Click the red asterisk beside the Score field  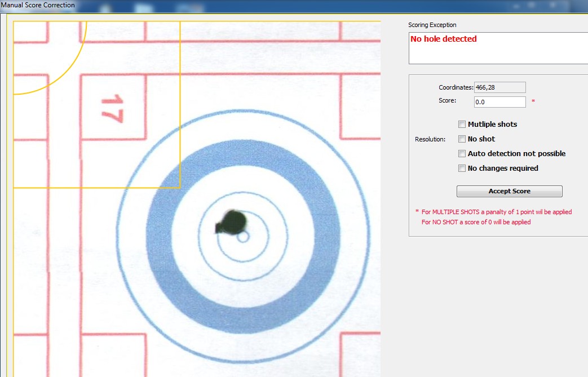(x=533, y=102)
